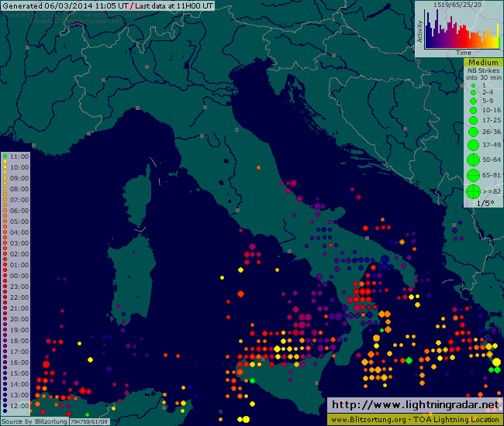Click the '10-16' legend label text

pyautogui.click(x=492, y=110)
